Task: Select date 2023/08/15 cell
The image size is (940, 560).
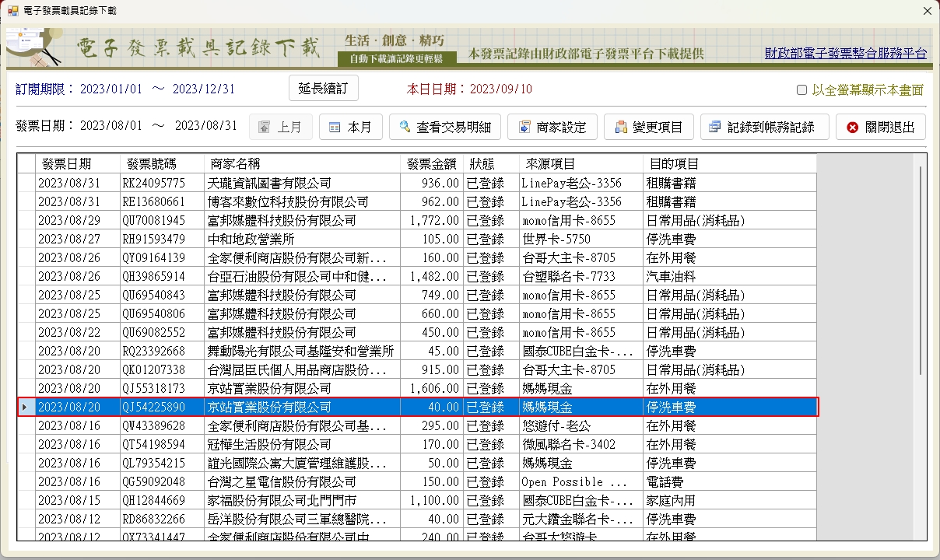Action: tap(78, 501)
